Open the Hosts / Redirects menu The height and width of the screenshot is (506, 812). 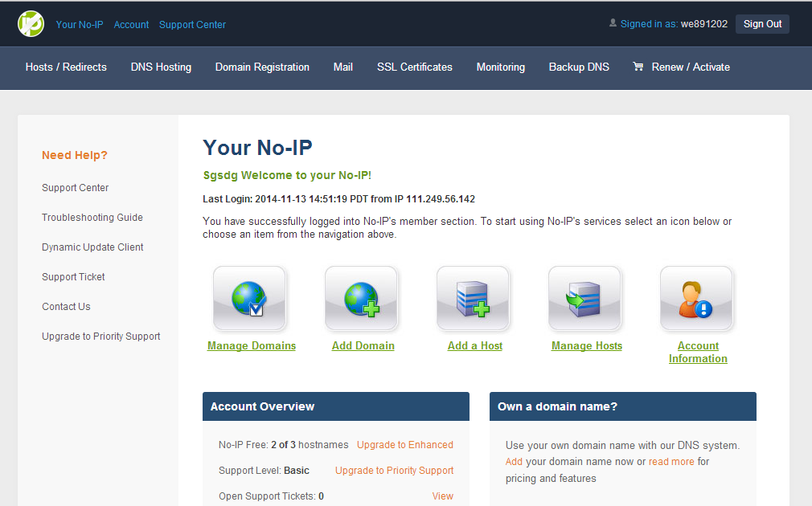(x=66, y=67)
